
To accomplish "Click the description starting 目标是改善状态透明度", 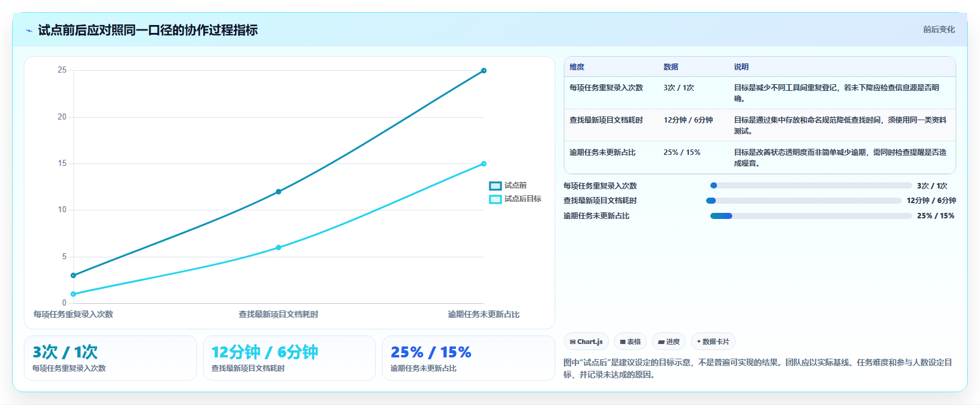I will coord(840,158).
